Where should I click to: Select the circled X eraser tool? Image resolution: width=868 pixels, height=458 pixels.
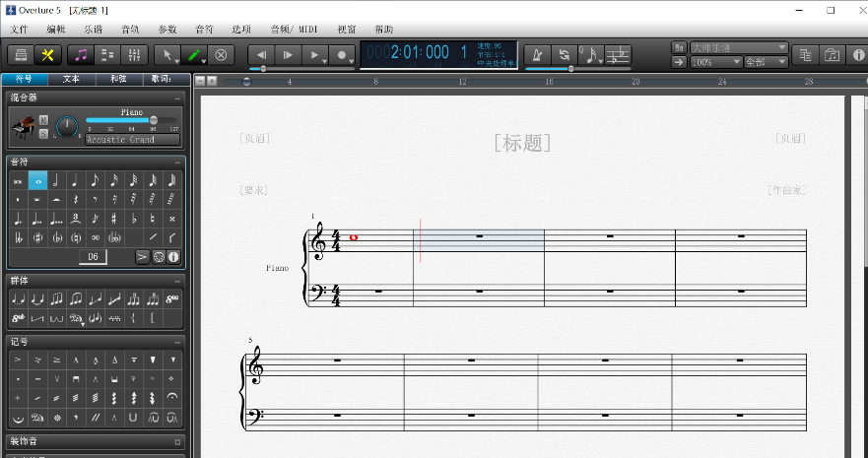click(221, 55)
